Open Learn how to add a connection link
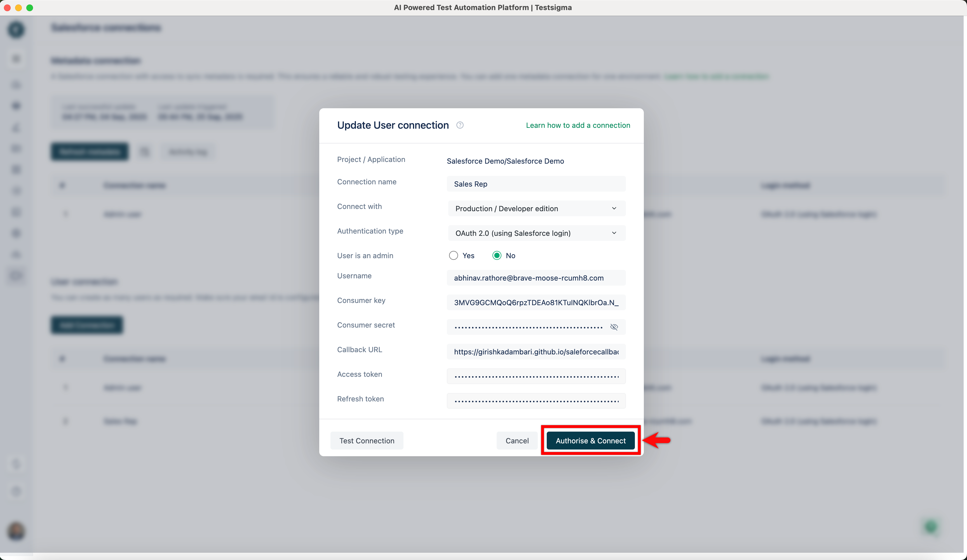Screen dimensions: 967x560 coord(578,125)
